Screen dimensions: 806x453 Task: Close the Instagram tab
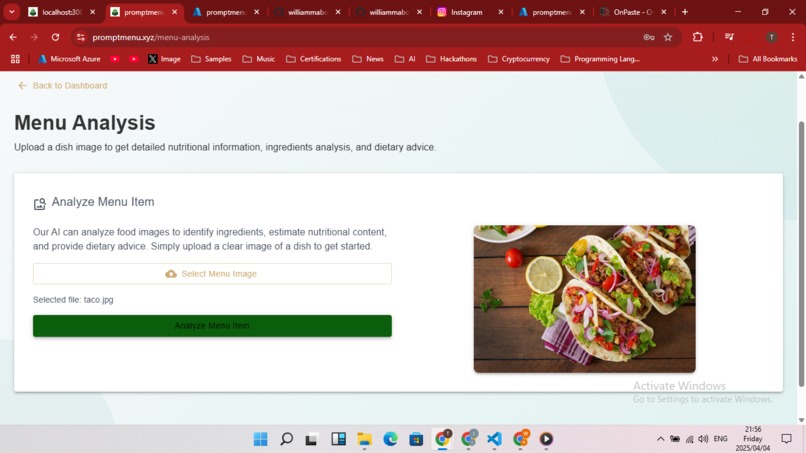coord(501,12)
